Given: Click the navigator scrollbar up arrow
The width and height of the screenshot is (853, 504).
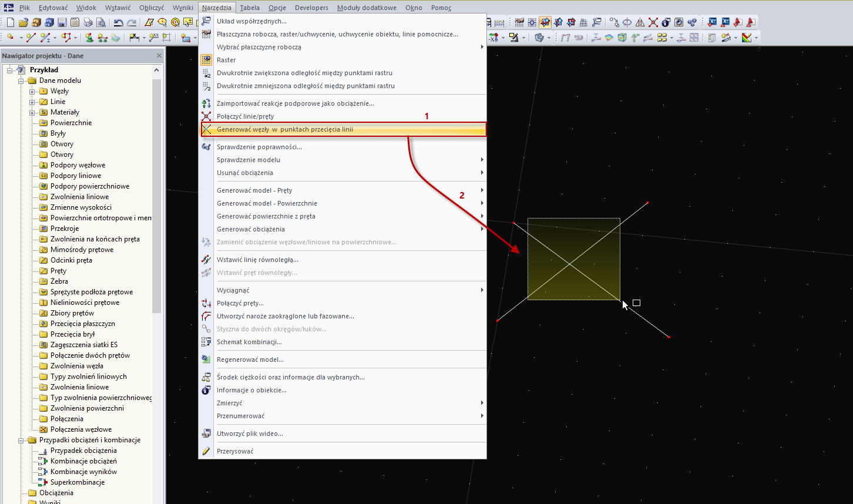Looking at the screenshot, I should coord(157,70).
